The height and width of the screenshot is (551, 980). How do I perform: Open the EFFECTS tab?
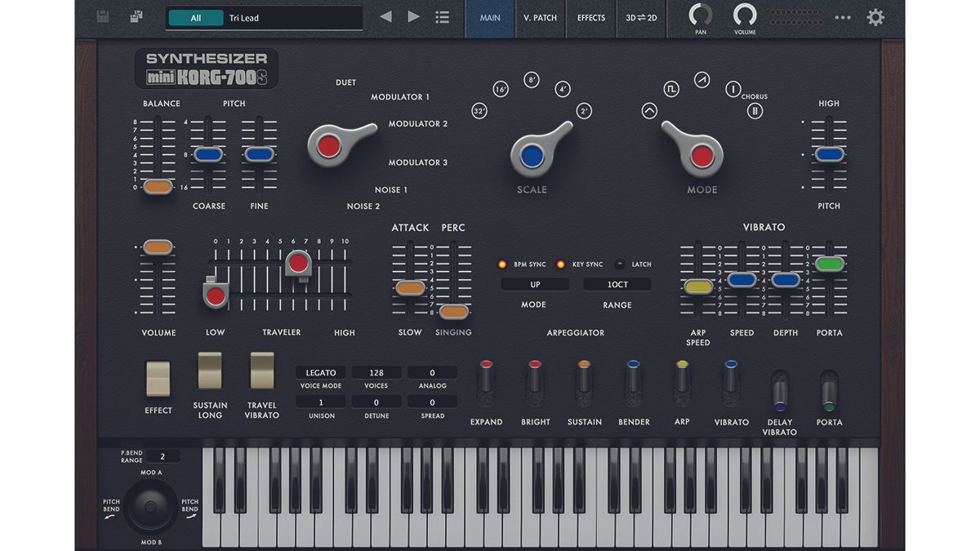coord(590,18)
